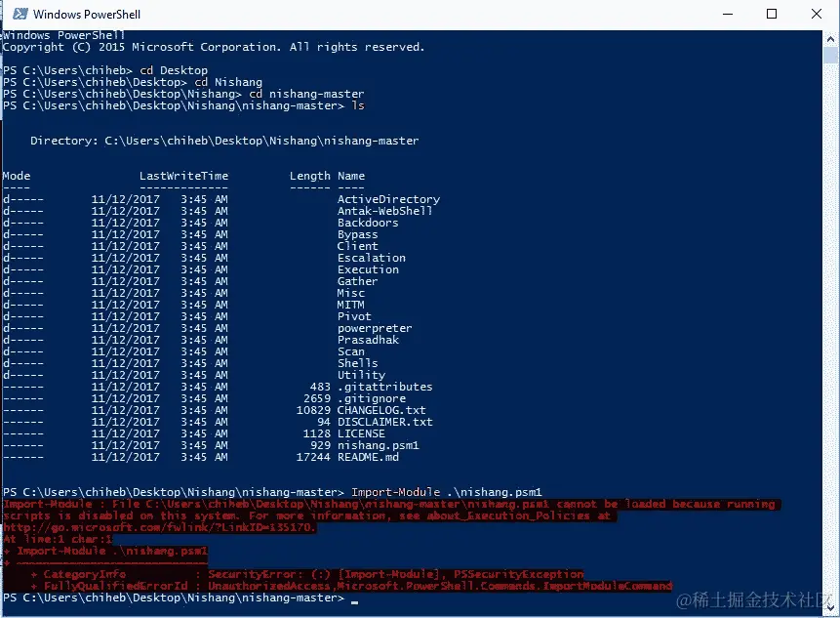This screenshot has height=618, width=840.
Task: Click the Bypass directory name
Action: 357,234
